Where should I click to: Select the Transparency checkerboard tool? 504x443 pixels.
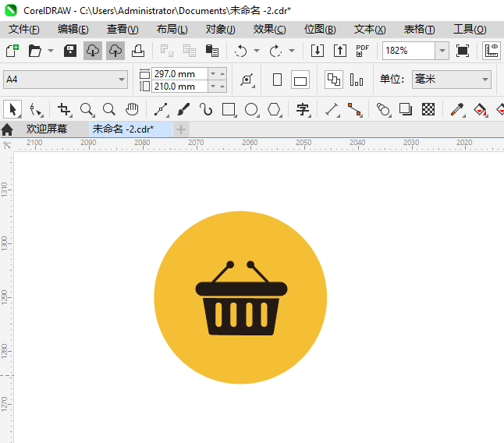428,109
